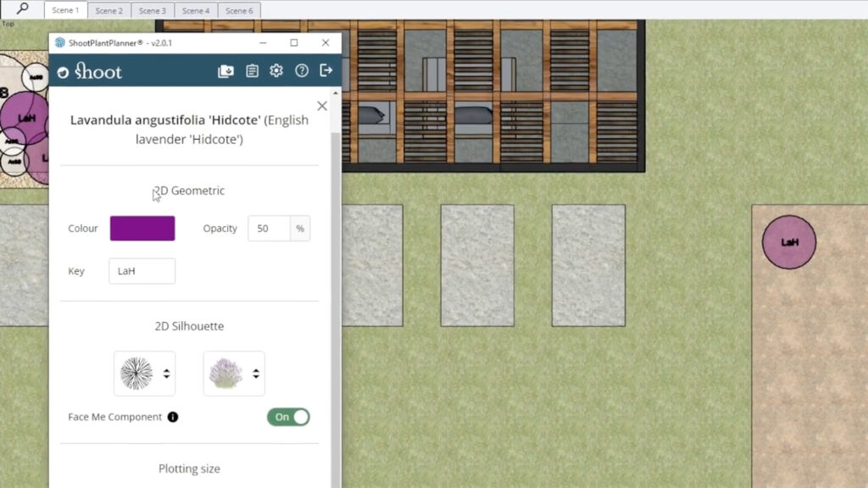Open the lavender silhouette stepper arrows

[255, 373]
